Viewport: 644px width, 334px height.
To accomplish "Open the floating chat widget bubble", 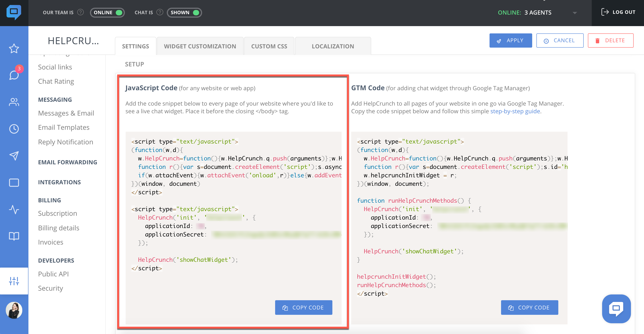I will tap(616, 309).
